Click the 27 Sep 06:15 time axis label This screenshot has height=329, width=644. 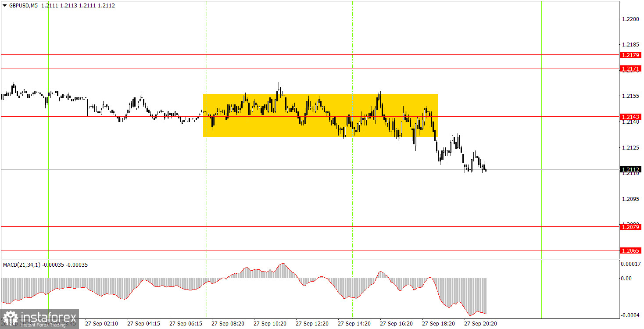tap(186, 324)
